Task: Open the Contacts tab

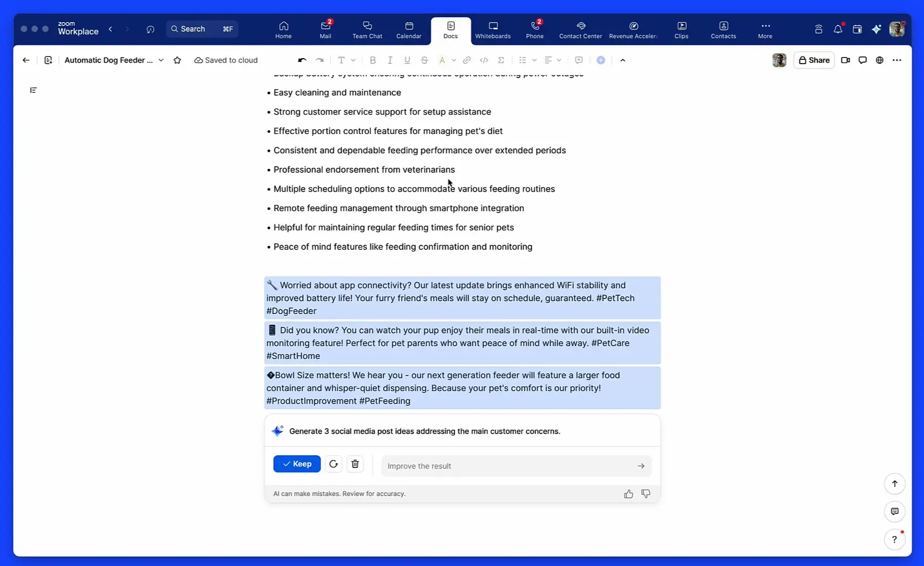Action: pos(723,30)
